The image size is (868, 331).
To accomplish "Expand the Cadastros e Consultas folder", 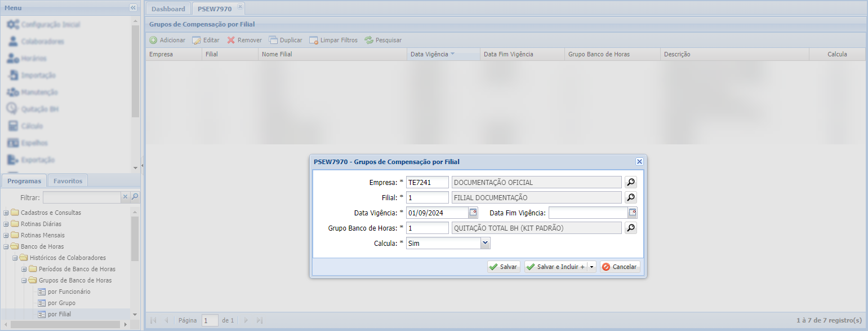I will pyautogui.click(x=6, y=213).
